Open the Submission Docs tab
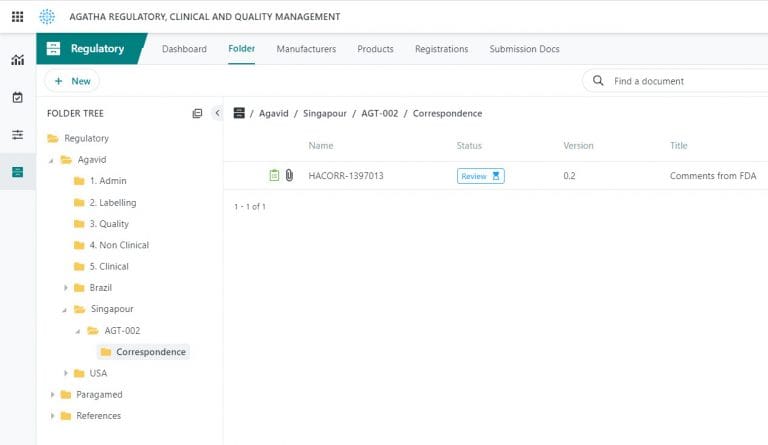This screenshot has width=768, height=445. pyautogui.click(x=524, y=49)
